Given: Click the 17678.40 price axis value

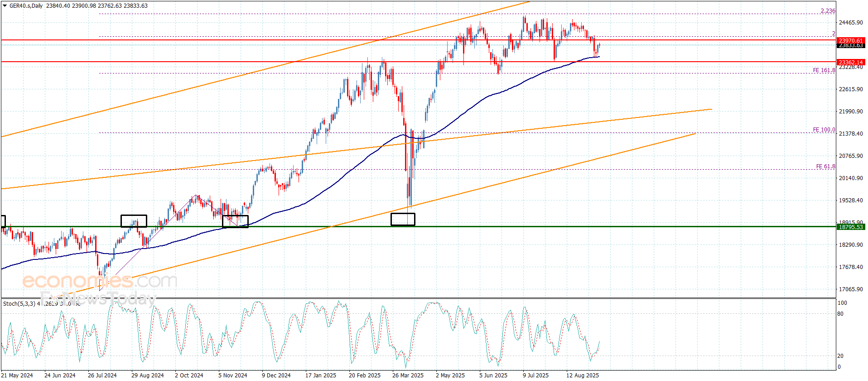Looking at the screenshot, I should click(x=851, y=267).
